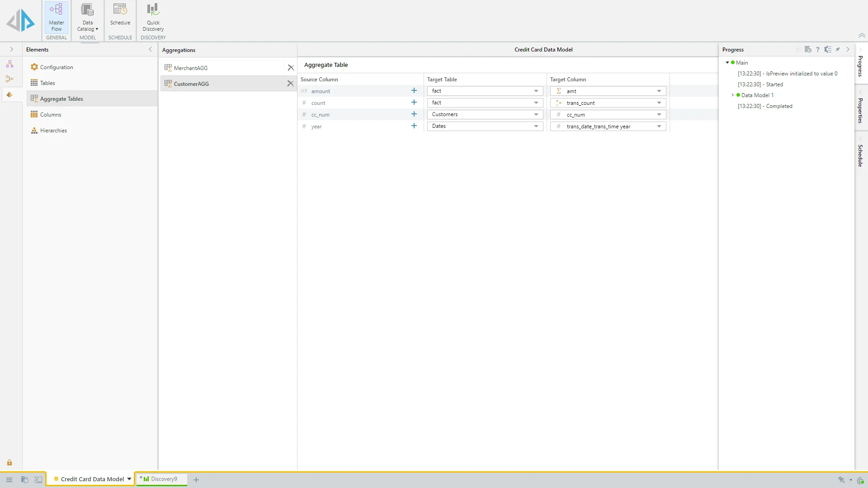Open the trans_count target column dropdown
The width and height of the screenshot is (868, 488).
tap(659, 103)
